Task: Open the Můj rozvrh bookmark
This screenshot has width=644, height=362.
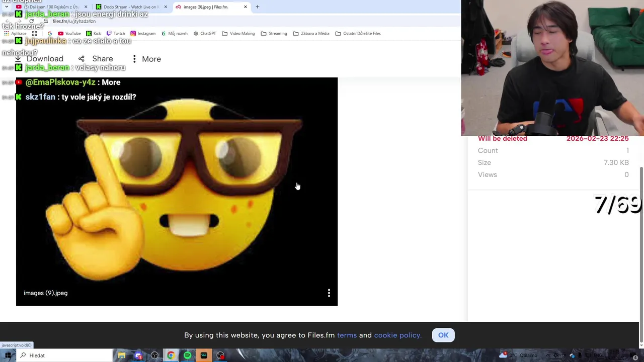Action: 174,33
